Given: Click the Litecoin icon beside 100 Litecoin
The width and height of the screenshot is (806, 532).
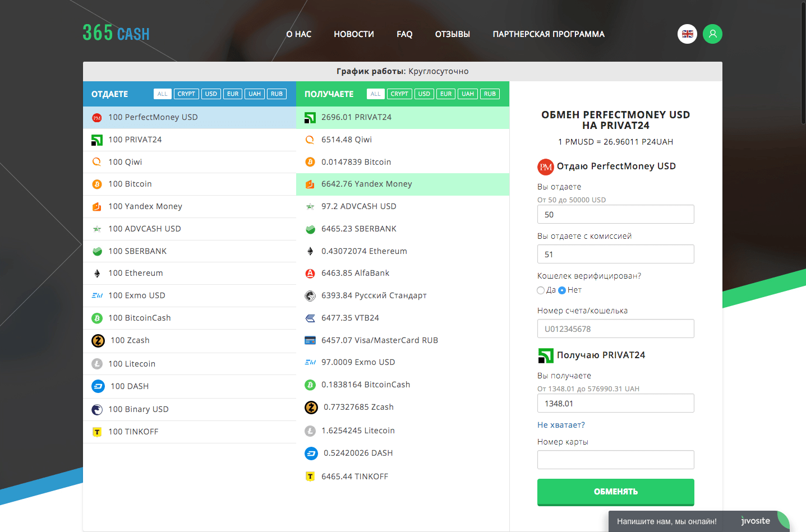Looking at the screenshot, I should 97,364.
